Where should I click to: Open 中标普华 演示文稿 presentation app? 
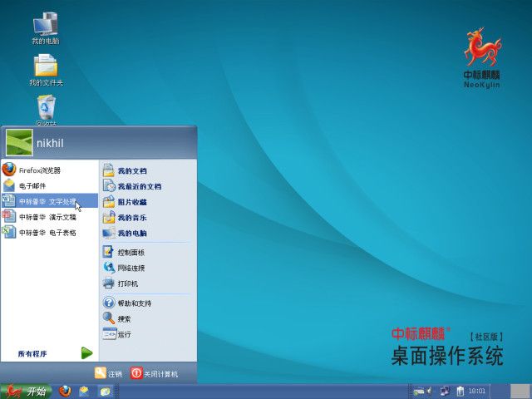coord(47,217)
